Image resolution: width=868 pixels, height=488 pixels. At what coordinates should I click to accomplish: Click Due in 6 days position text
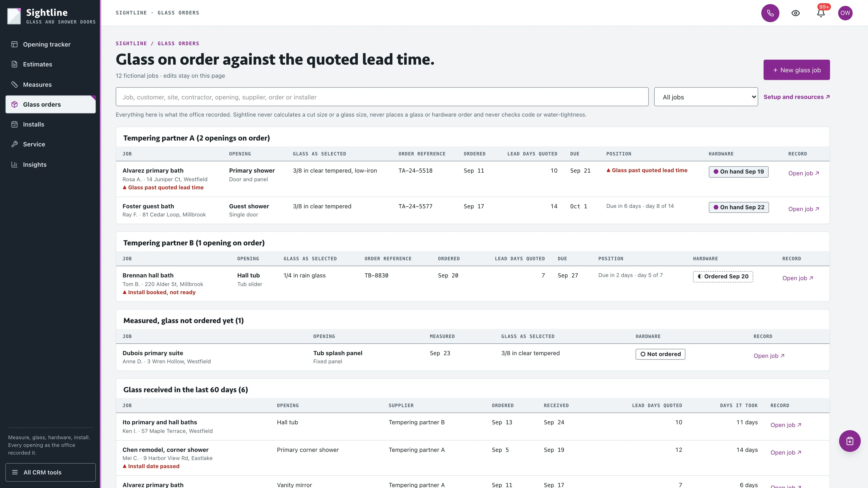(x=640, y=206)
